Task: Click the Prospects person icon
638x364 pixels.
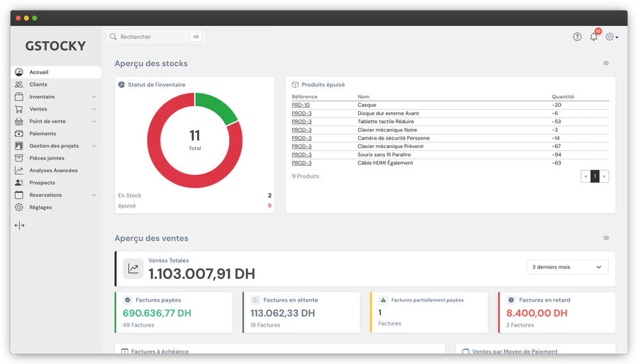Action: click(x=19, y=183)
